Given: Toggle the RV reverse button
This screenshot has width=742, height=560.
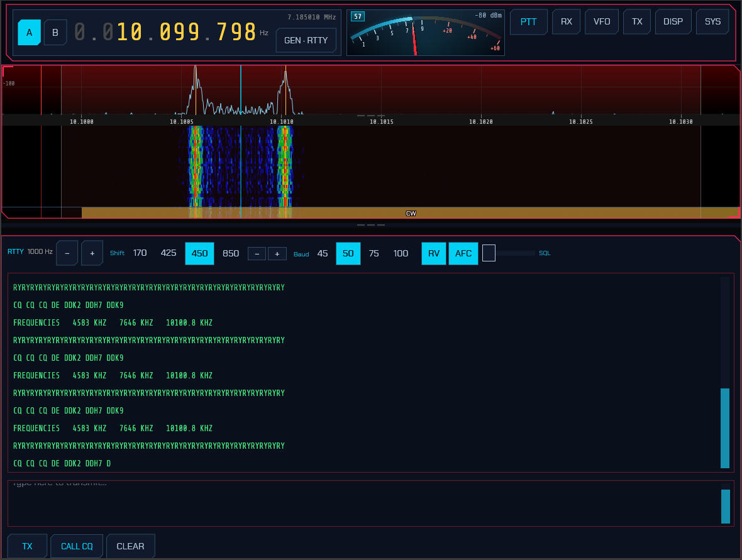Looking at the screenshot, I should (433, 253).
